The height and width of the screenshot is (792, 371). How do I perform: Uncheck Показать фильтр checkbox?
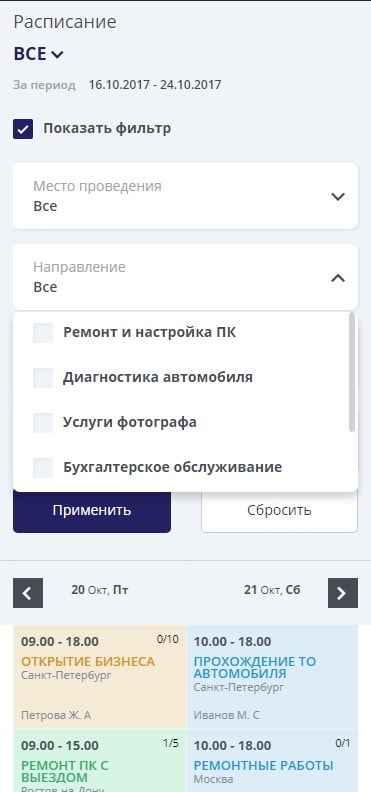23,129
